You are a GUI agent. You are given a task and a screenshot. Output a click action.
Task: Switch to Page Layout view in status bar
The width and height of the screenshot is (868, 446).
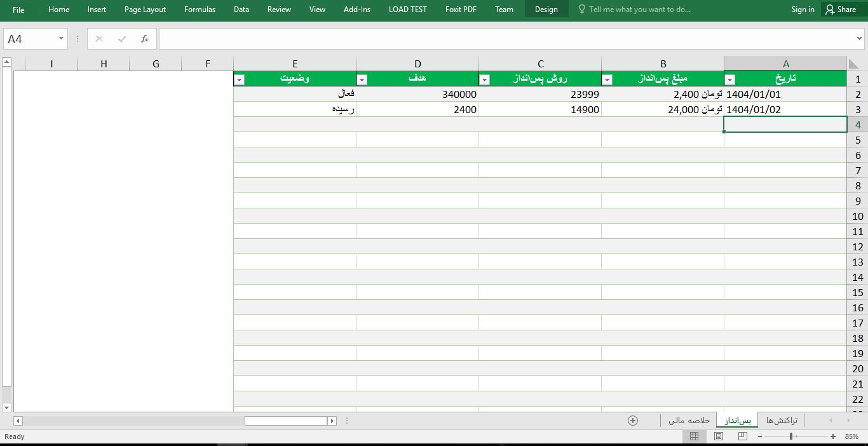719,436
